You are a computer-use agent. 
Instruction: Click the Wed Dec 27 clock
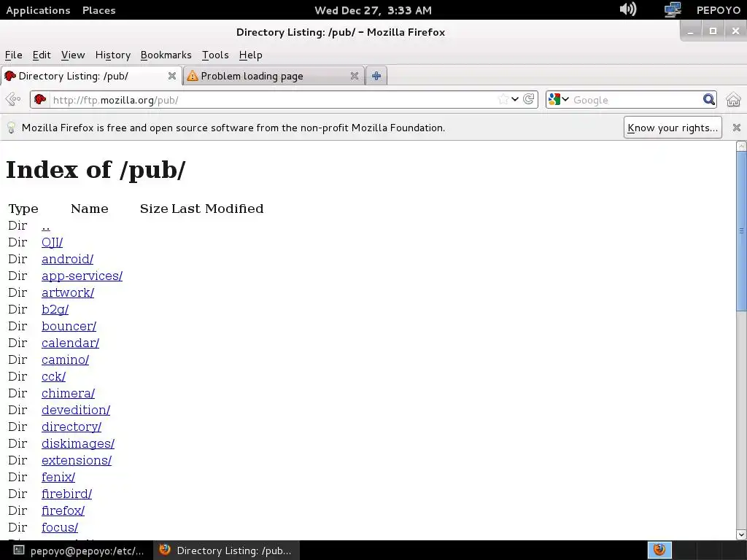click(373, 10)
